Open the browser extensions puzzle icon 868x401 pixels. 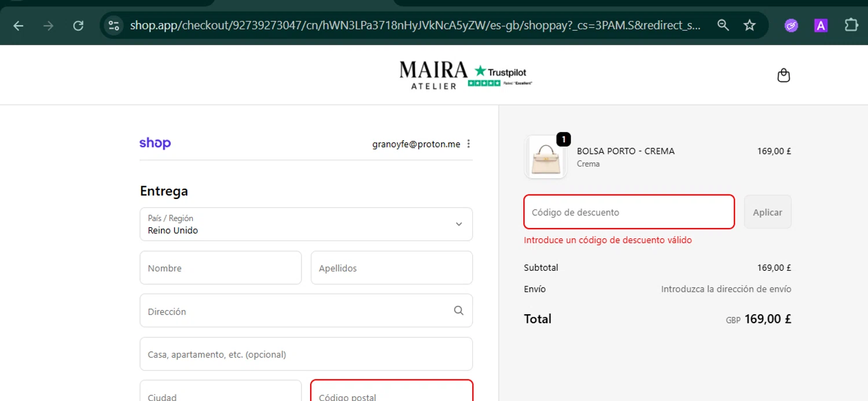coord(851,25)
